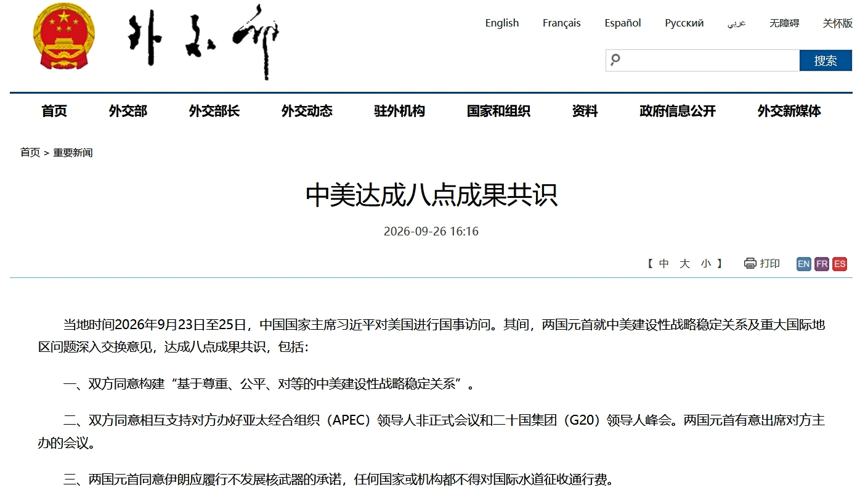Open the FR language version badge
This screenshot has height=498, width=868.
pos(821,264)
